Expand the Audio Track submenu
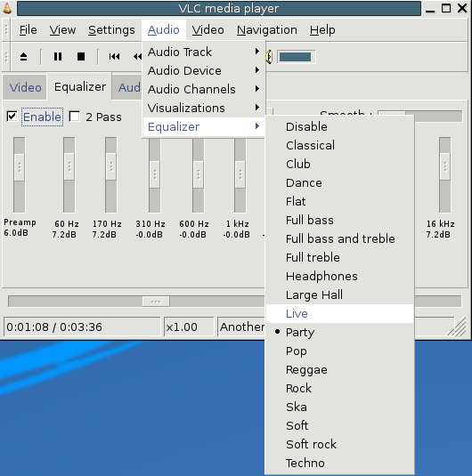 [x=204, y=52]
